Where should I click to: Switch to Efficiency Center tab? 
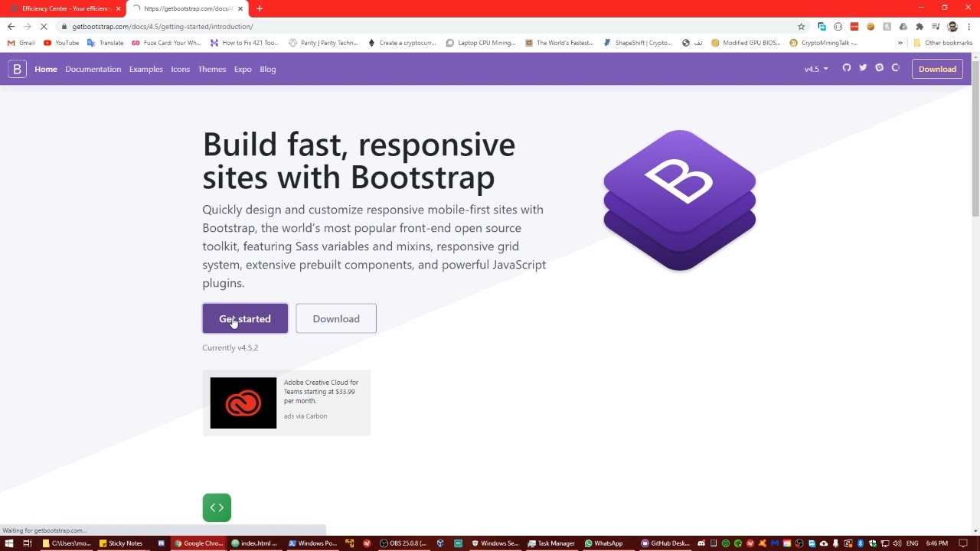(63, 8)
